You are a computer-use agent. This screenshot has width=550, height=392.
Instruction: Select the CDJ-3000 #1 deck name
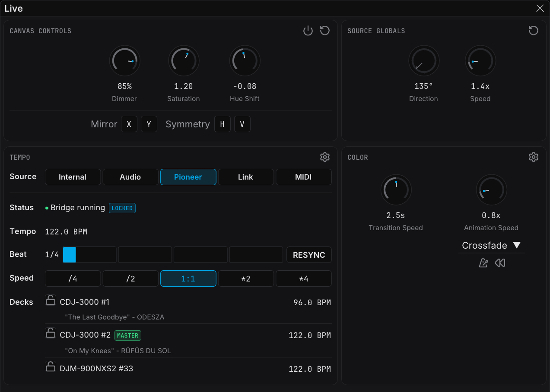click(x=85, y=302)
